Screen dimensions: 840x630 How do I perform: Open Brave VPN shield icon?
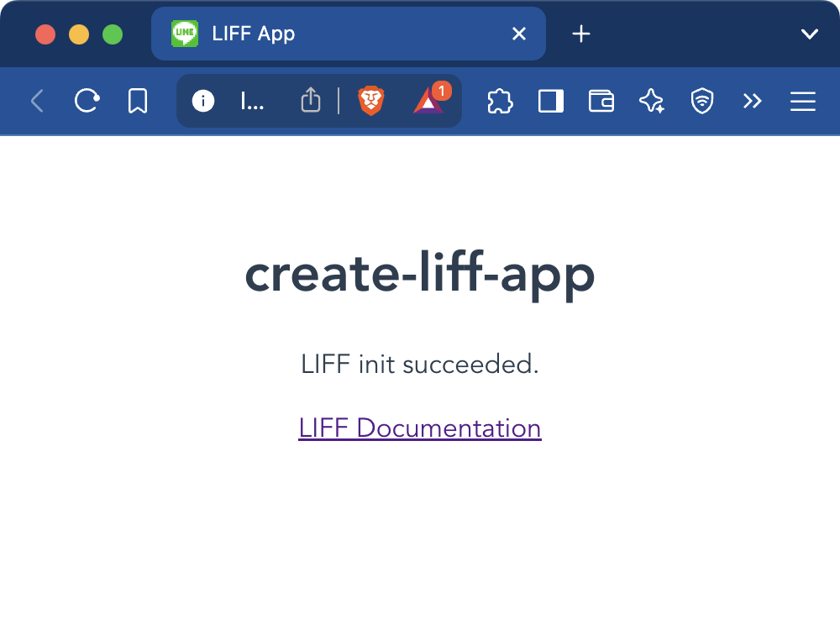click(701, 101)
